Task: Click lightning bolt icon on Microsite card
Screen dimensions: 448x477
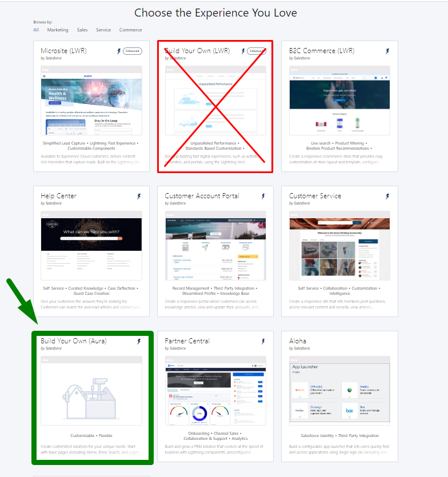Action: click(x=119, y=51)
